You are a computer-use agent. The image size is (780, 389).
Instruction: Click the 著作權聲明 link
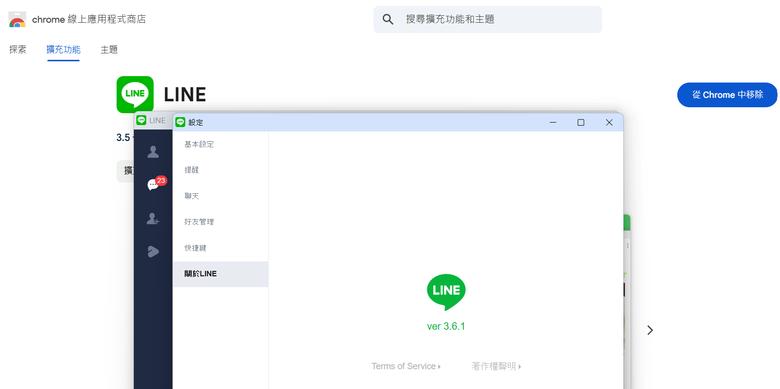pyautogui.click(x=496, y=366)
